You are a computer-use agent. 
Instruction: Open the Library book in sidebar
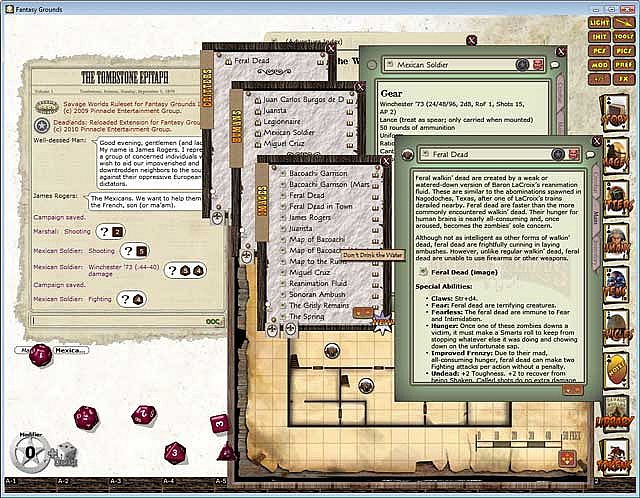click(616, 413)
